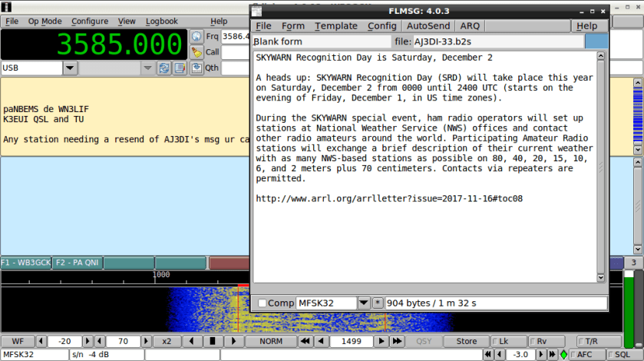Open the ARQ menu in FLMSG

pyautogui.click(x=470, y=26)
